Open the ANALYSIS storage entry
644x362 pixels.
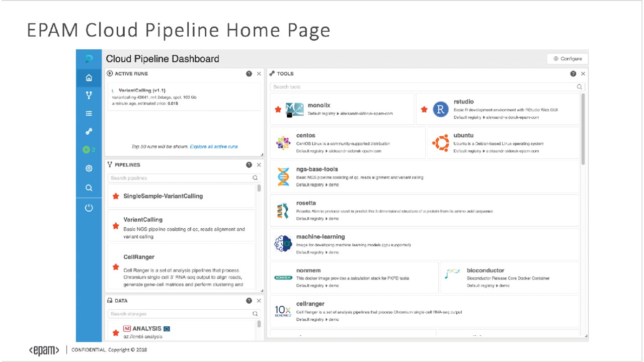click(x=182, y=332)
